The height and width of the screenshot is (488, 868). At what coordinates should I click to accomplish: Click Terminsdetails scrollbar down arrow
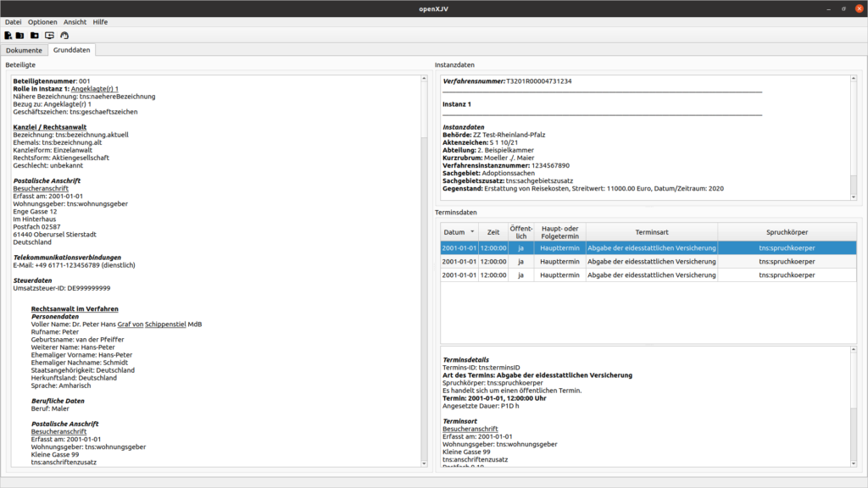853,463
